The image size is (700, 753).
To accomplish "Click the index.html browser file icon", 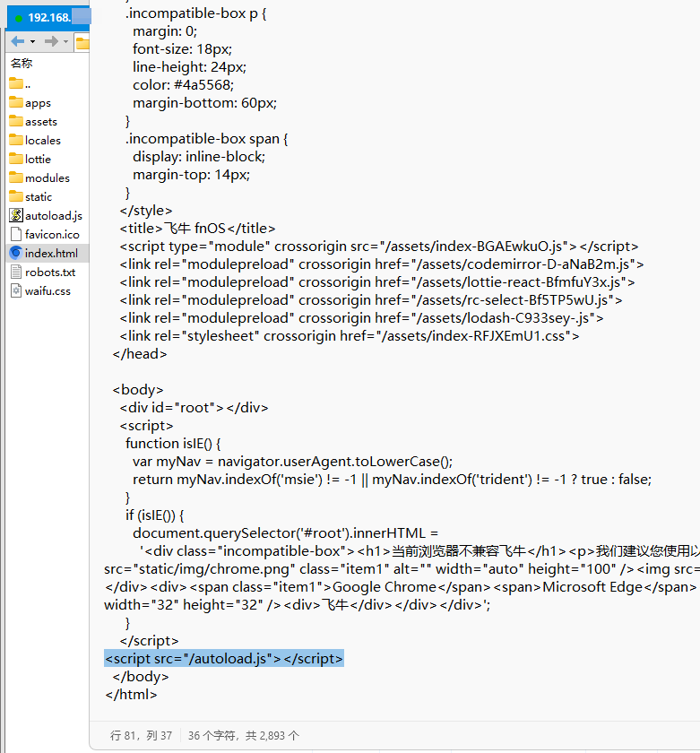I will (x=16, y=253).
